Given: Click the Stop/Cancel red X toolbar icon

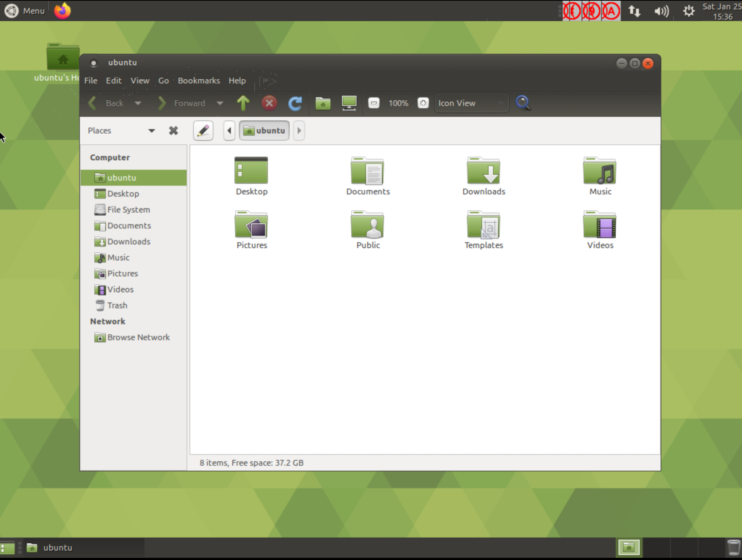Looking at the screenshot, I should (269, 103).
